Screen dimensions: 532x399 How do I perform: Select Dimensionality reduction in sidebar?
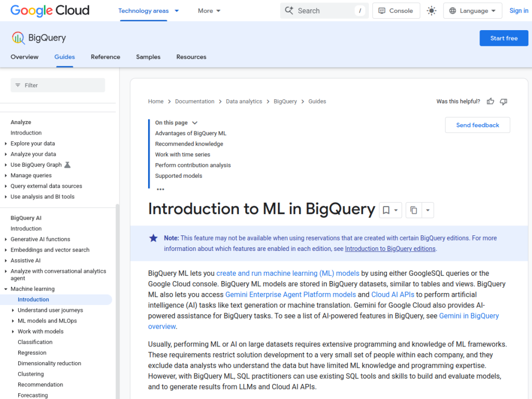coord(49,363)
